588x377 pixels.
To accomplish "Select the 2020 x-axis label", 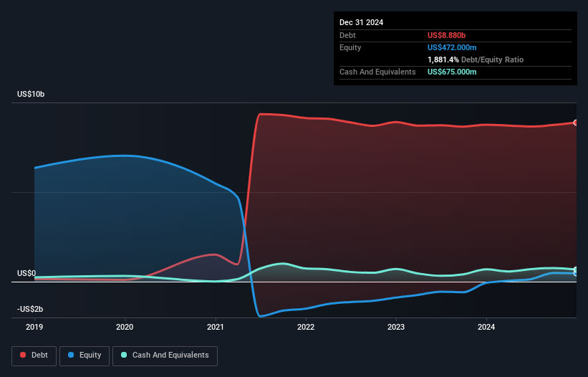I will coord(125,327).
